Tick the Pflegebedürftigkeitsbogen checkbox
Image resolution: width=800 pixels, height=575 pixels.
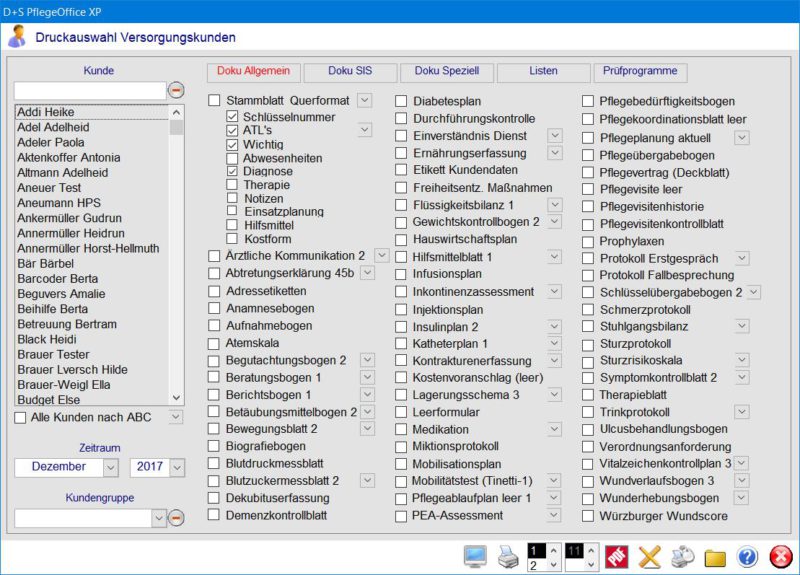pos(588,101)
